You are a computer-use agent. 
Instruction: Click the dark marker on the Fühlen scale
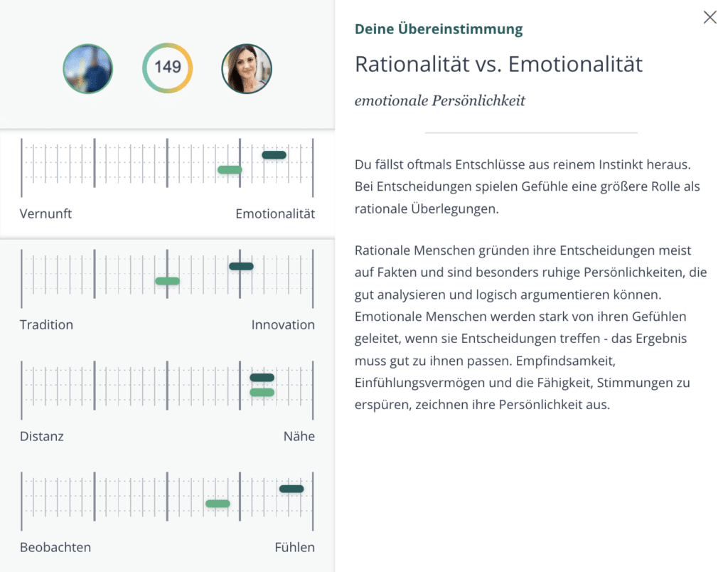291,489
